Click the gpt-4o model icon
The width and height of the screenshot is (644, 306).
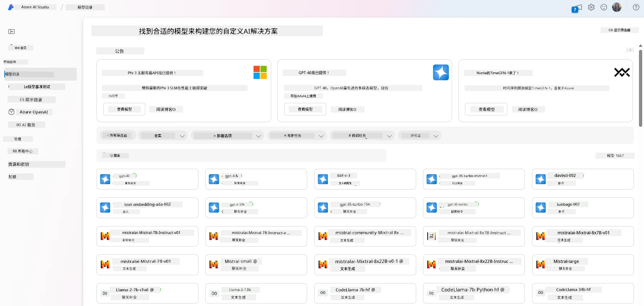pyautogui.click(x=105, y=179)
